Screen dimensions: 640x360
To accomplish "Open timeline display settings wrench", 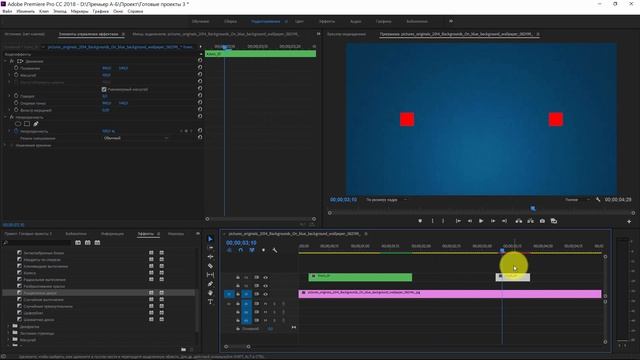I will (x=275, y=250).
